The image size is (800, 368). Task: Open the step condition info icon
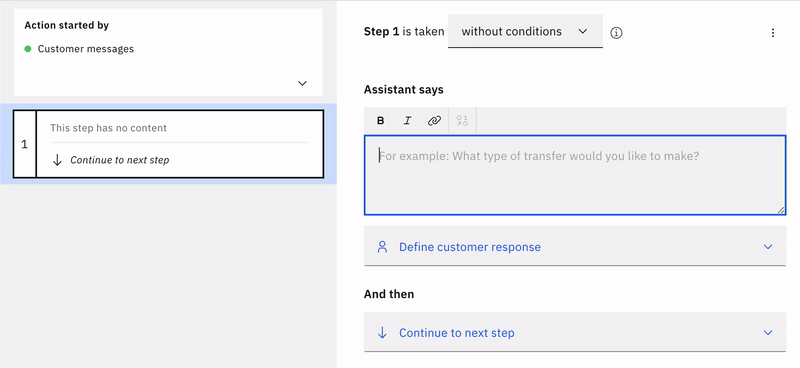(616, 33)
